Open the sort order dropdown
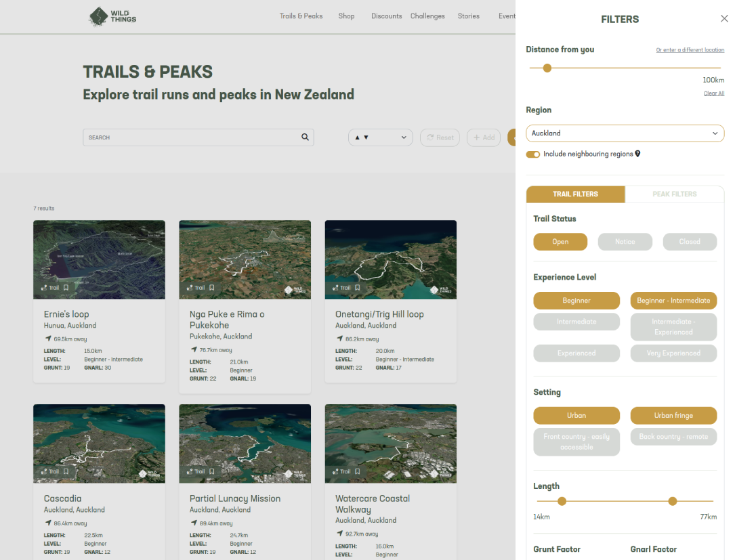Screen dimensions: 735x560 380,137
